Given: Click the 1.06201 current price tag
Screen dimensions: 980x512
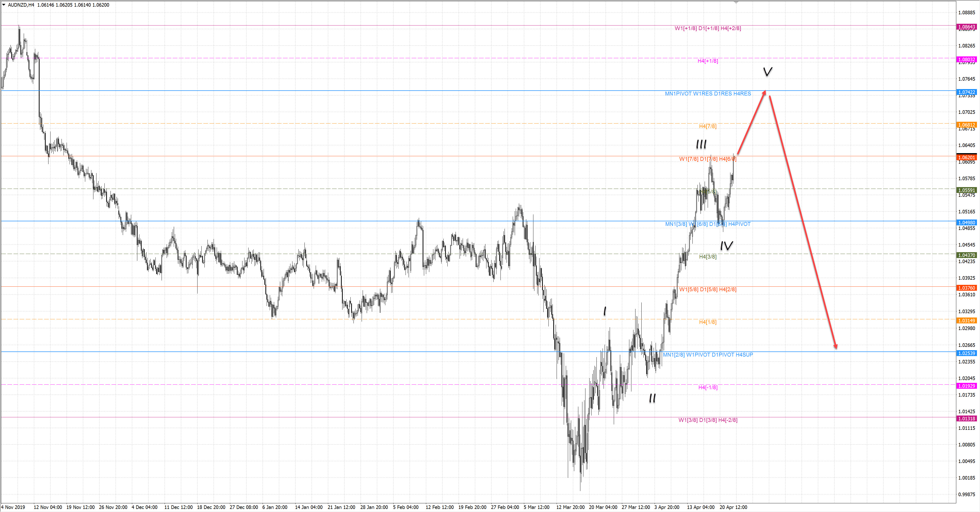Looking at the screenshot, I should click(966, 157).
